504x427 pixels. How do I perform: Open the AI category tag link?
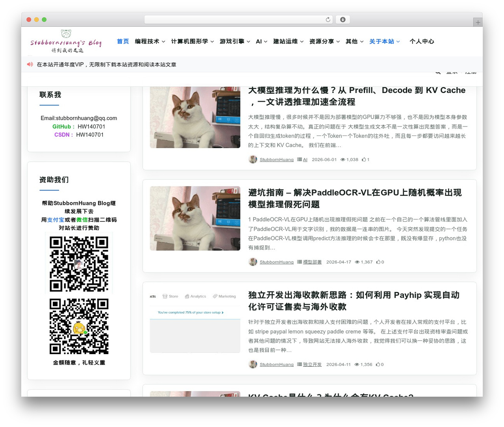point(305,160)
